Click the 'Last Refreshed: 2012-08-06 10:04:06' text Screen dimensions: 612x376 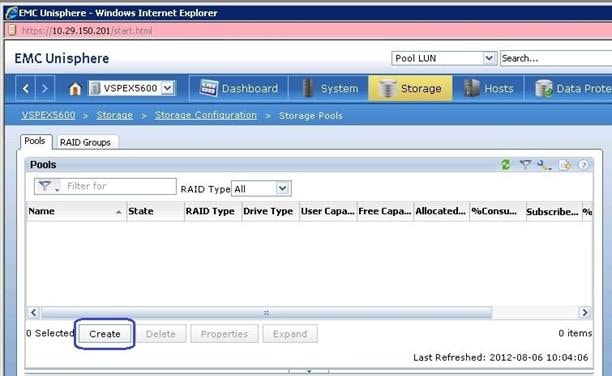click(501, 357)
